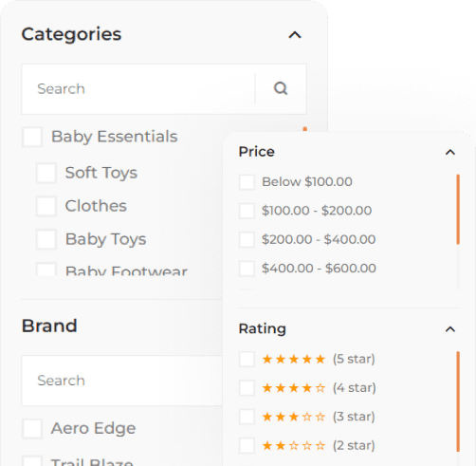Tick the Clothes category checkbox
This screenshot has width=476, height=466.
tap(46, 206)
